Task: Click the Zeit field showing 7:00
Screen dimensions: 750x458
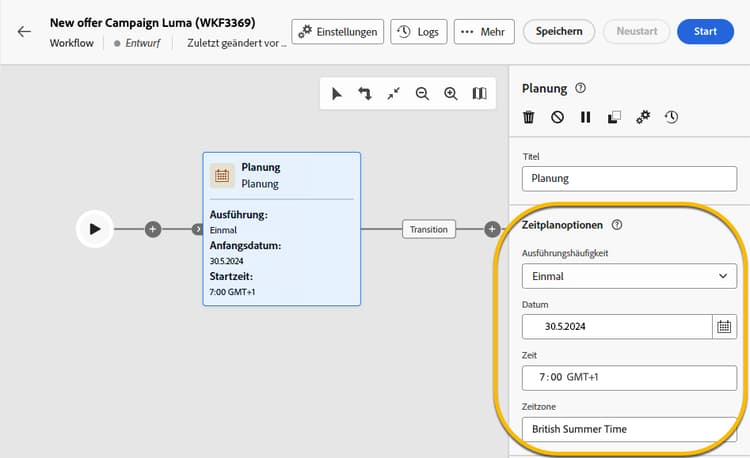Action: point(629,378)
